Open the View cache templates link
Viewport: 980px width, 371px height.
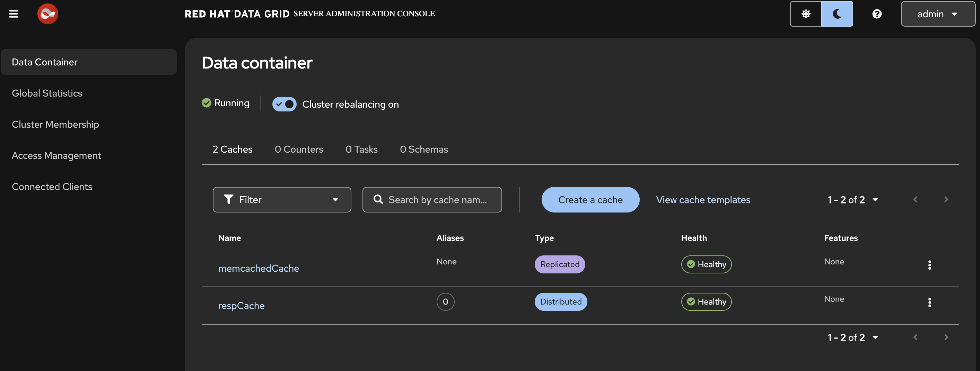[703, 200]
